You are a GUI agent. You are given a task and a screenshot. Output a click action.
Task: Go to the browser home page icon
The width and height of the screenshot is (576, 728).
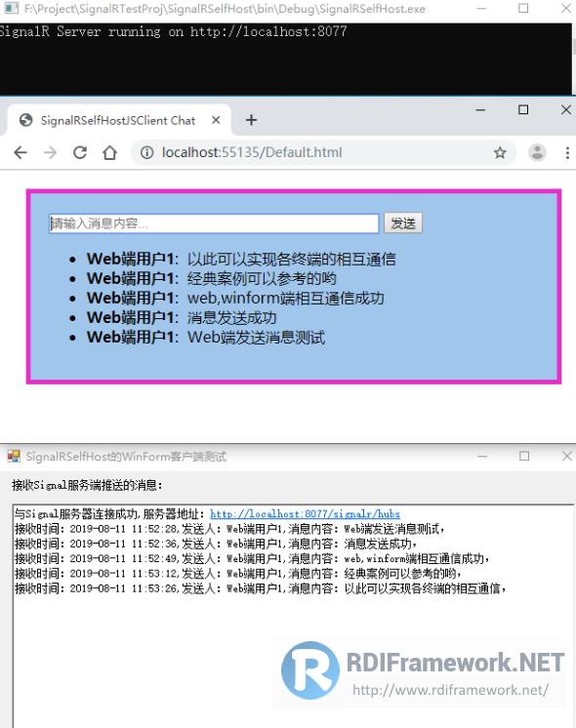coord(109,152)
